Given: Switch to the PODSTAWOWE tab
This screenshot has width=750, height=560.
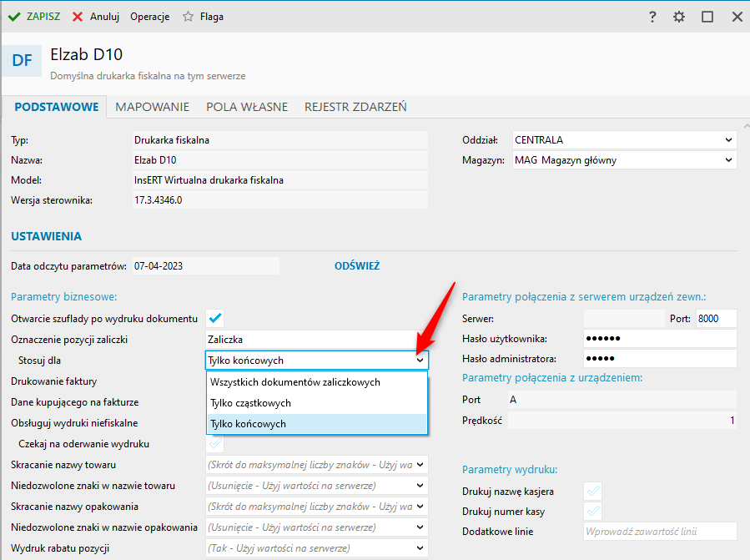Looking at the screenshot, I should point(57,107).
